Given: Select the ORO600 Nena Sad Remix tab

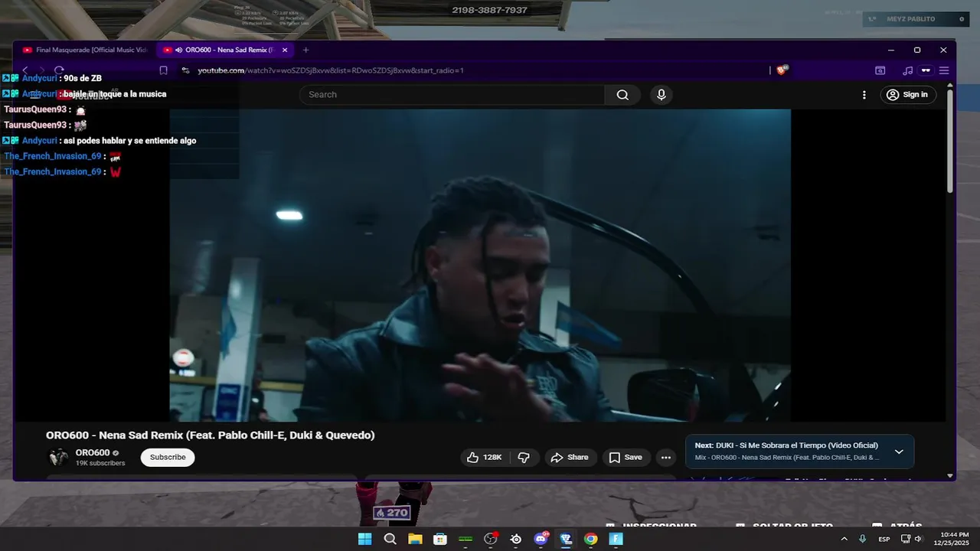Looking at the screenshot, I should pos(226,50).
